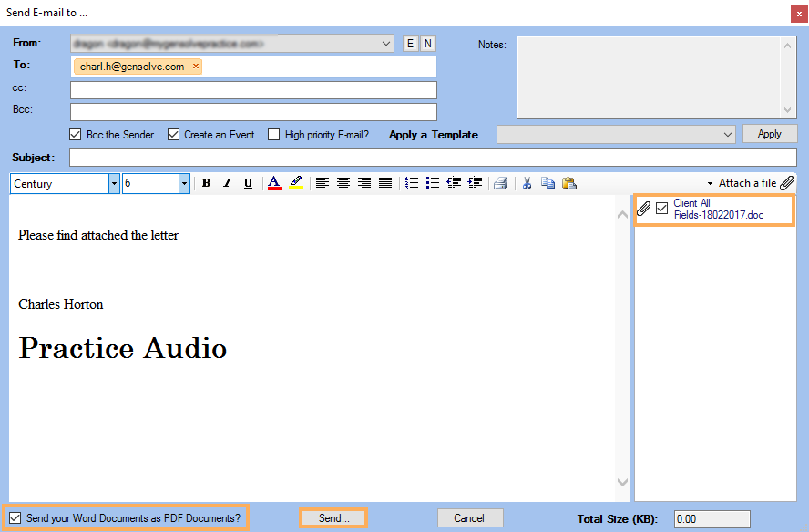The image size is (809, 532).
Task: Justify the text
Action: coord(385,183)
